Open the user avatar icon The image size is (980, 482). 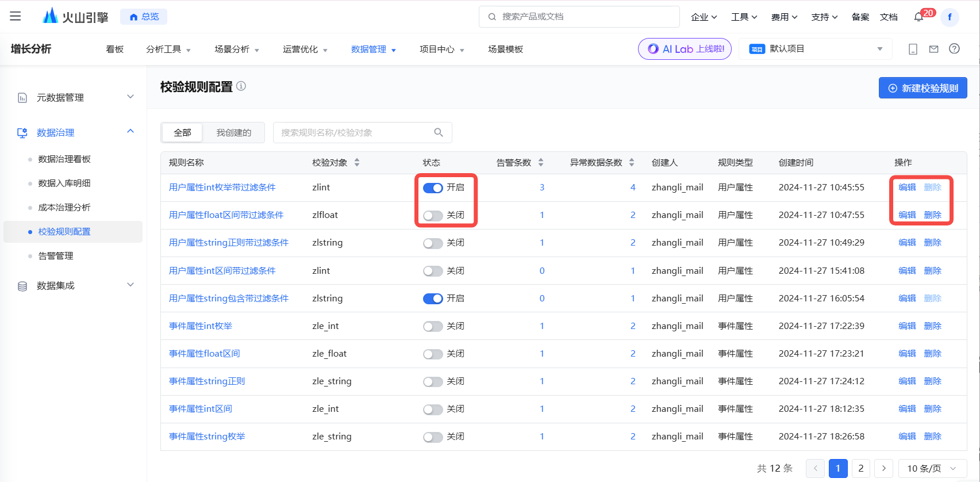pyautogui.click(x=950, y=17)
